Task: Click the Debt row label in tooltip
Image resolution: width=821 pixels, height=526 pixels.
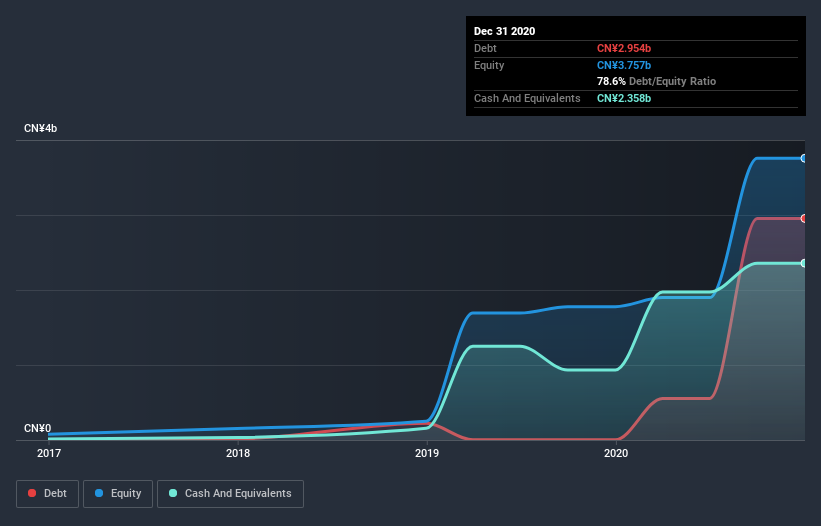Action: [485, 48]
